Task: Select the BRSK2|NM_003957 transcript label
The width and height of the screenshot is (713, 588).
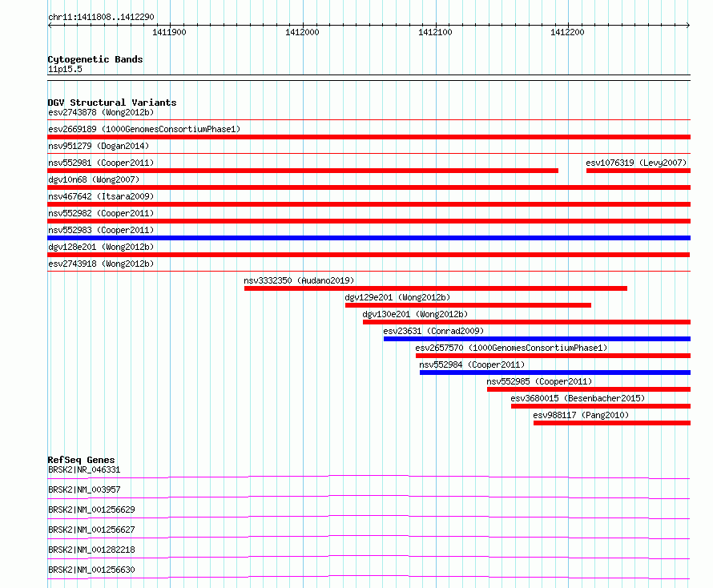Action: [84, 489]
